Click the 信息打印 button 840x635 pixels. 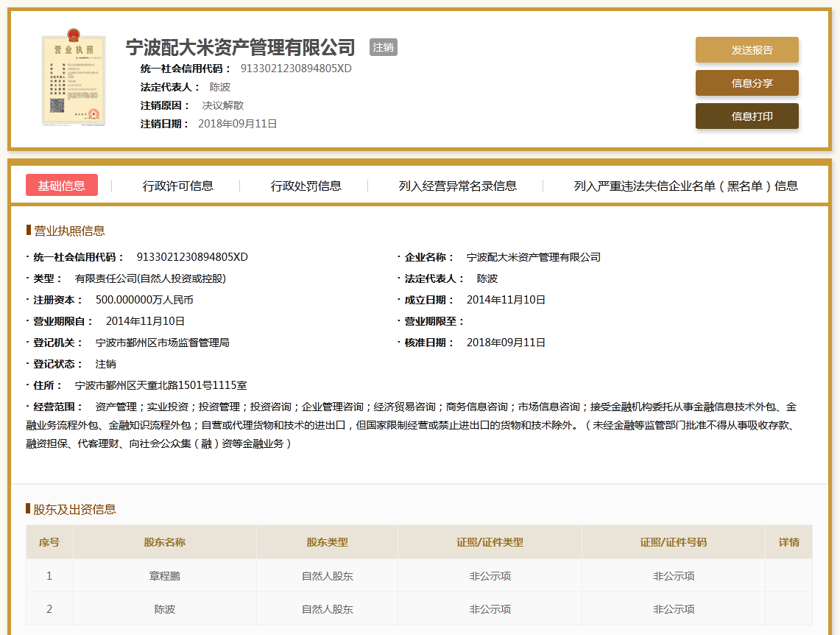[747, 116]
